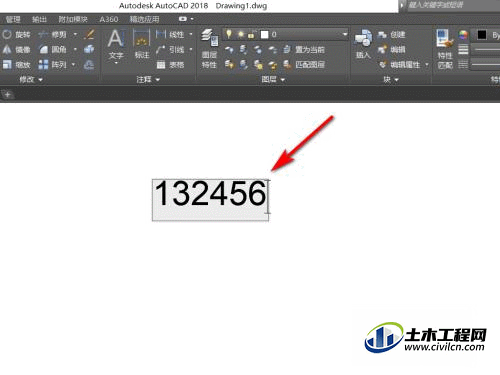
Task: Select the Linear (线性) dimension tool
Action: [170, 34]
